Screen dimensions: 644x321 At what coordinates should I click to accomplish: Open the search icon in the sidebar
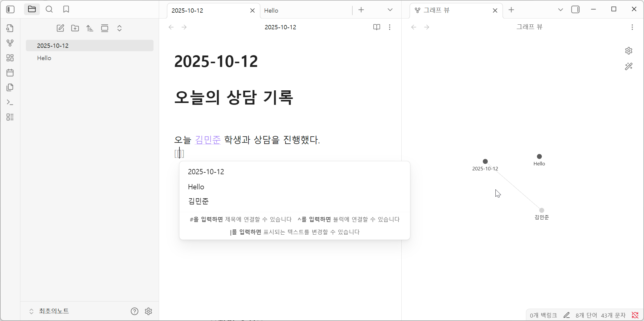[49, 9]
